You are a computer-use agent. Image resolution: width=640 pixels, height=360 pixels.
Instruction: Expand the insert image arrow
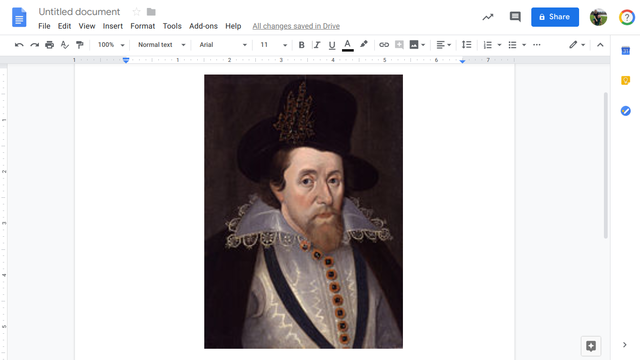[423, 45]
